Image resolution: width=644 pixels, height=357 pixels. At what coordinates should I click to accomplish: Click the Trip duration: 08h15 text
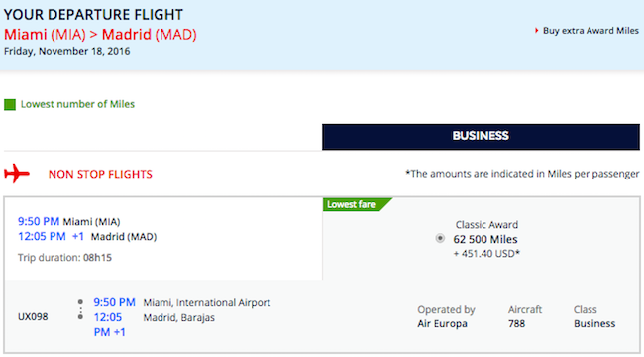(64, 258)
